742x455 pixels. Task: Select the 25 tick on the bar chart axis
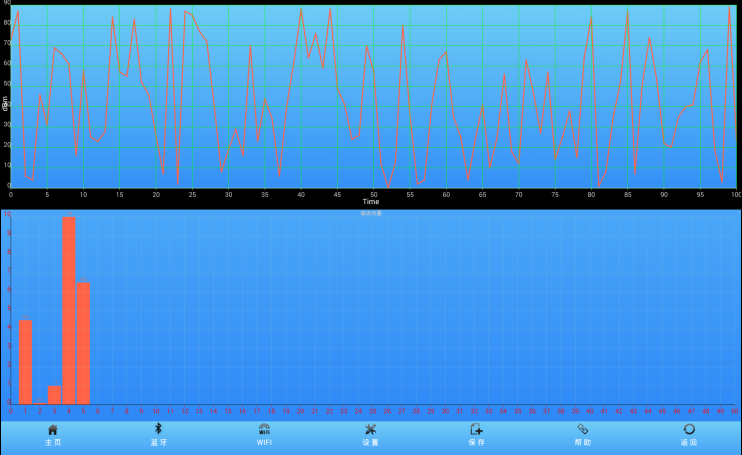(x=373, y=411)
